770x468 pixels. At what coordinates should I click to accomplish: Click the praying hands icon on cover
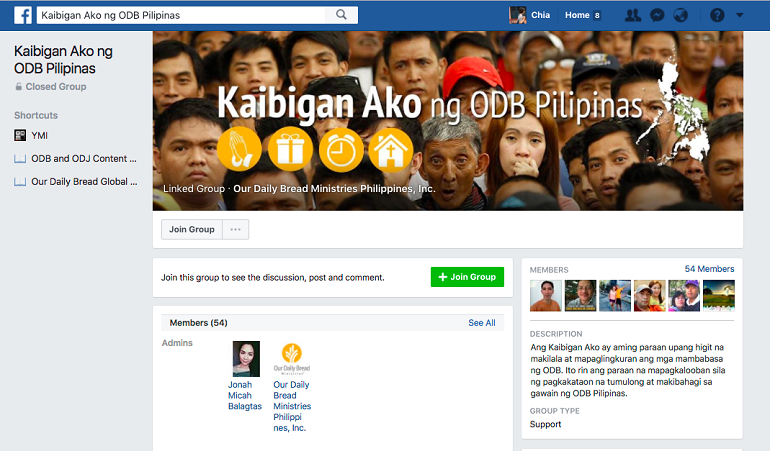[x=239, y=149]
